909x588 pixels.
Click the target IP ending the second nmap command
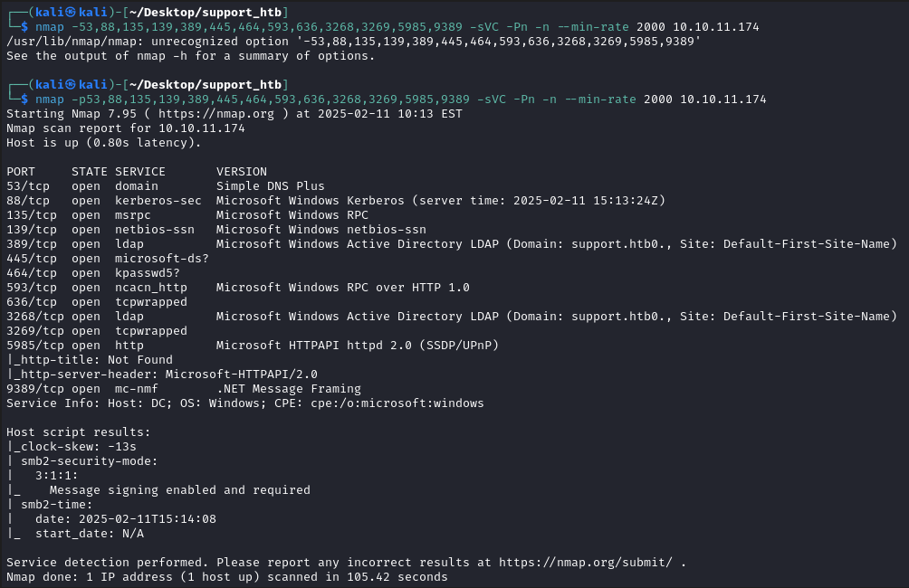(x=722, y=99)
